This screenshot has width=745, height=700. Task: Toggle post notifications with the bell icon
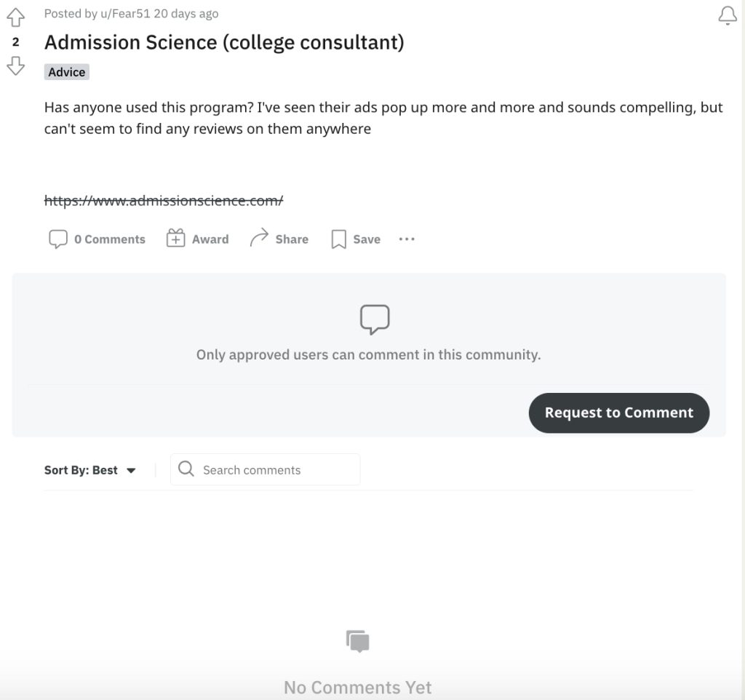(x=728, y=15)
